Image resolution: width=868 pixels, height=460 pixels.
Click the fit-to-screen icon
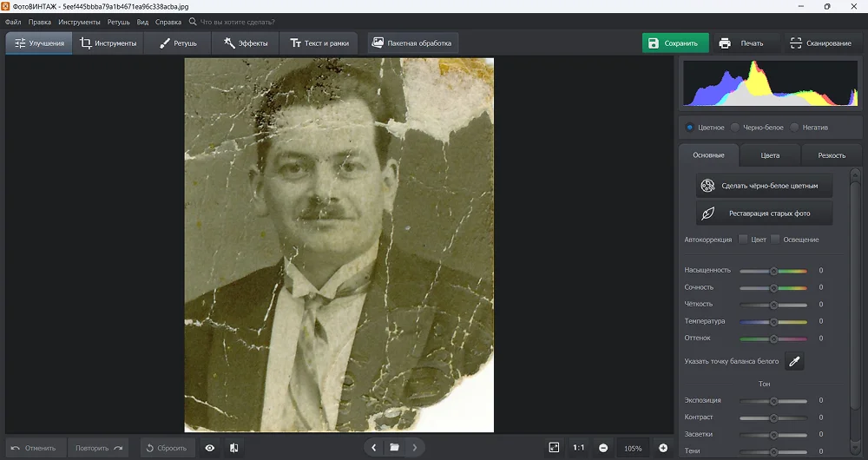click(x=554, y=448)
